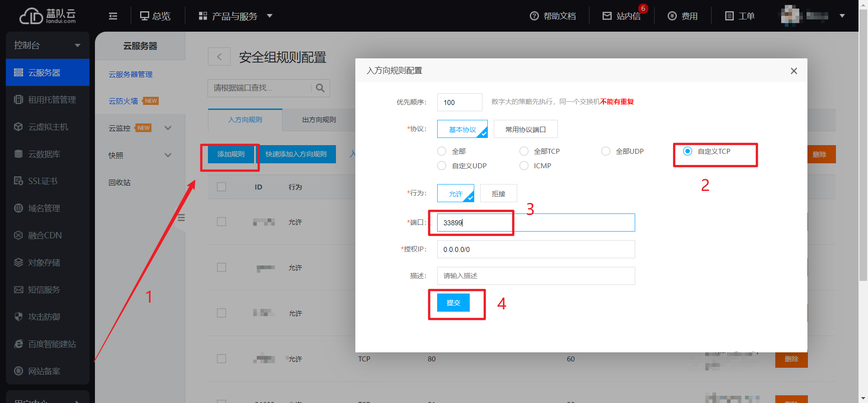868x403 pixels.
Task: Select the 自定义UDP radio option
Action: point(442,166)
